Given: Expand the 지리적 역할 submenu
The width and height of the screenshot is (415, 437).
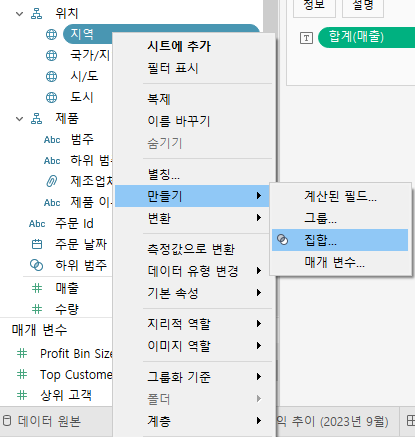Looking at the screenshot, I should 192,324.
